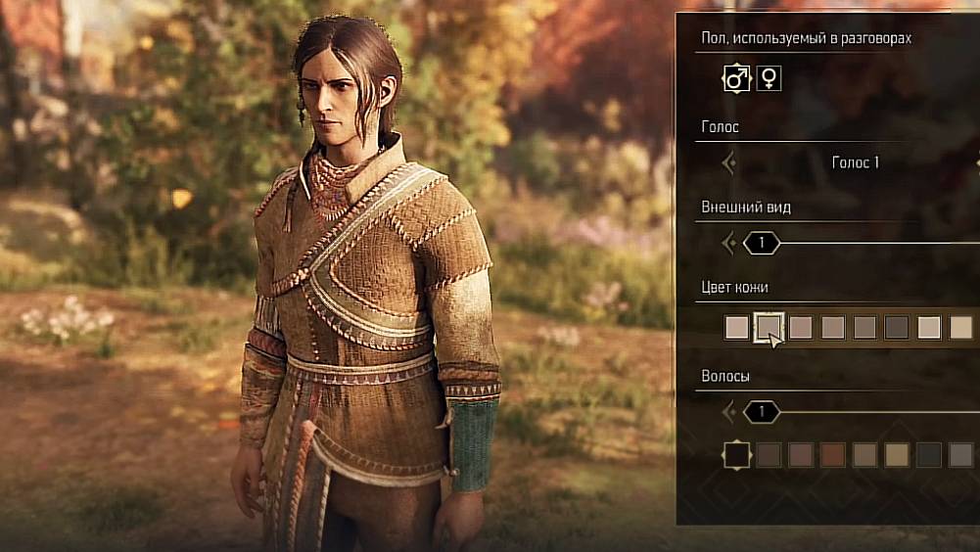Pick third skin color swatch
The image size is (980, 552).
tap(801, 328)
